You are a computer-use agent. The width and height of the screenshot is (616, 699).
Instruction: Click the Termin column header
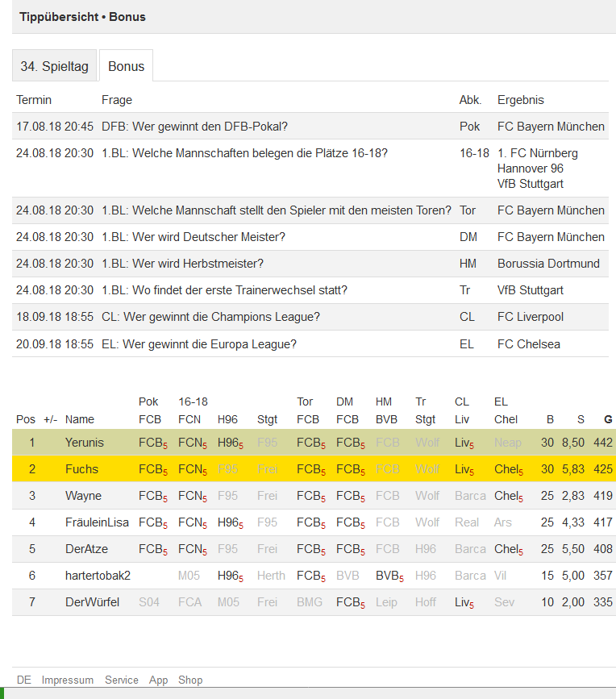(34, 100)
